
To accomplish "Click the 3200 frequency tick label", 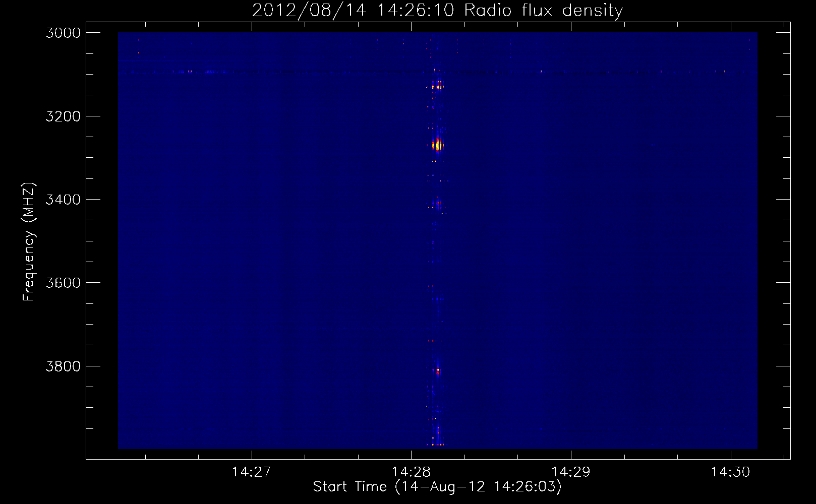I will [x=63, y=116].
